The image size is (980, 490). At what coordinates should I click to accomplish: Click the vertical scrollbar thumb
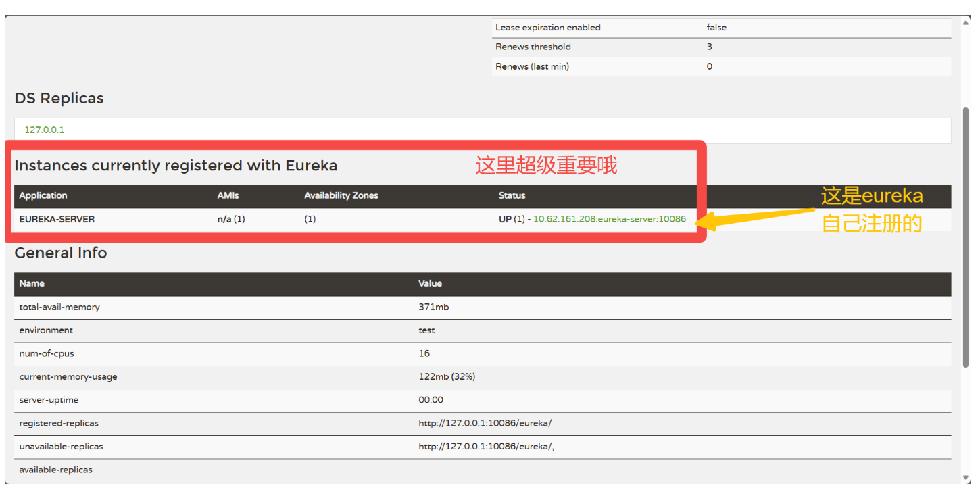tap(966, 237)
